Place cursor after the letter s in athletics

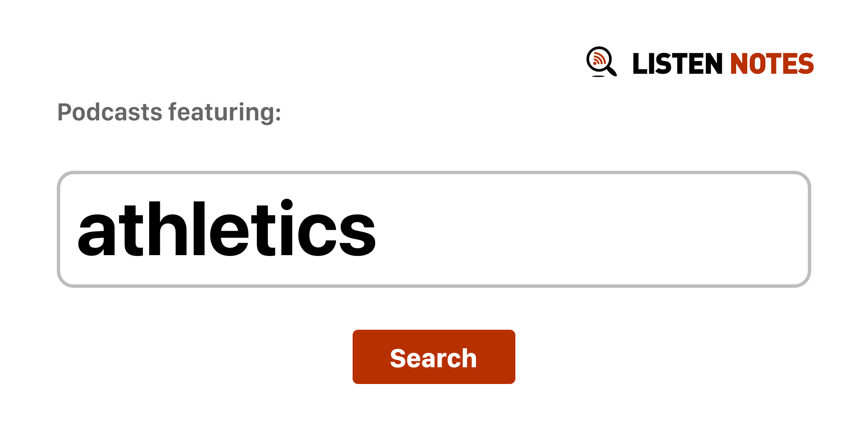point(377,229)
